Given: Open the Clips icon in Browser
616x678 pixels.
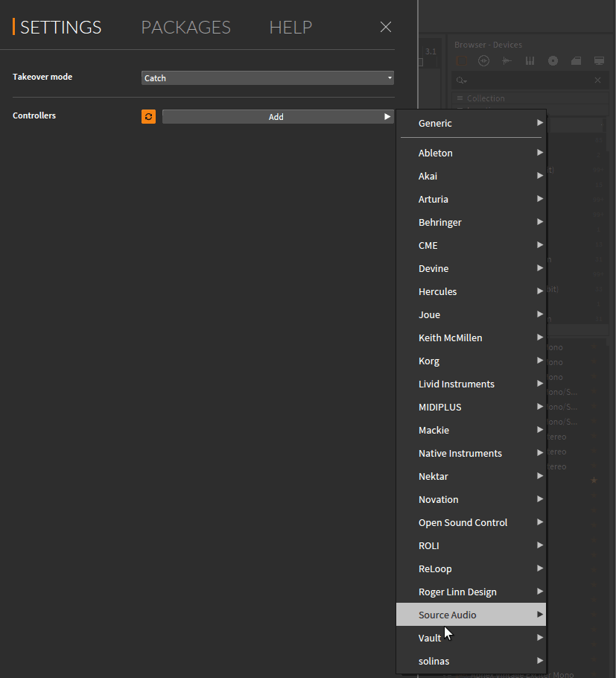Looking at the screenshot, I should [x=576, y=61].
